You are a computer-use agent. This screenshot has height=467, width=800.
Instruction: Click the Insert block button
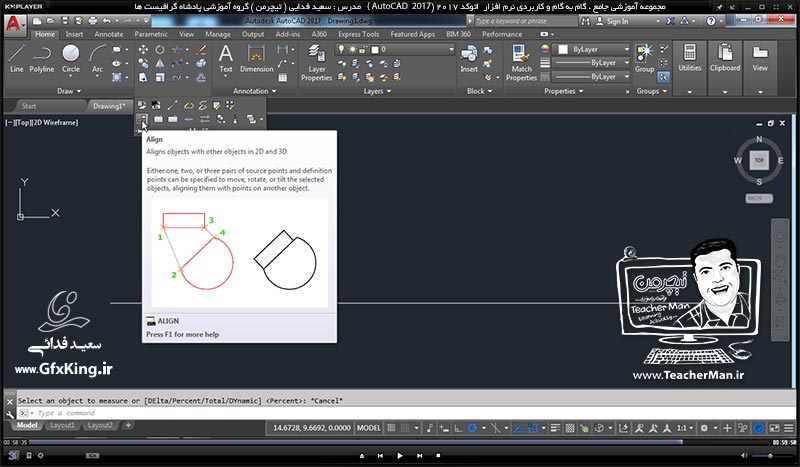click(x=469, y=59)
